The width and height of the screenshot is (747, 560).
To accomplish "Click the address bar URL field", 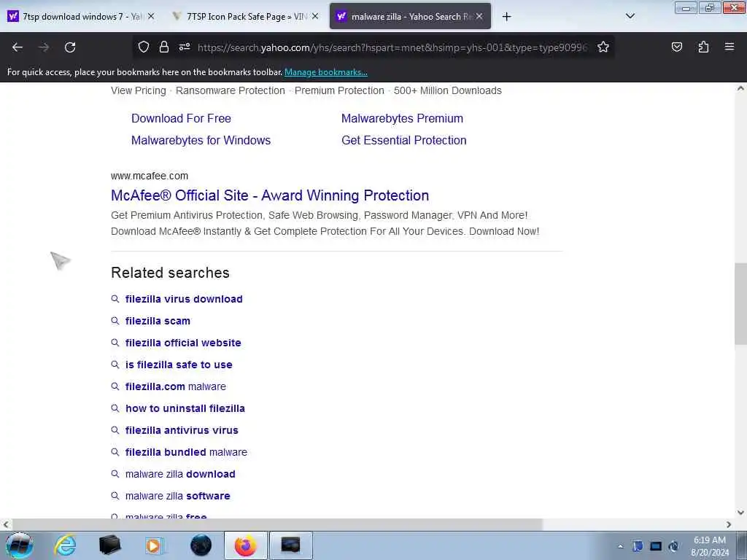I will click(392, 47).
